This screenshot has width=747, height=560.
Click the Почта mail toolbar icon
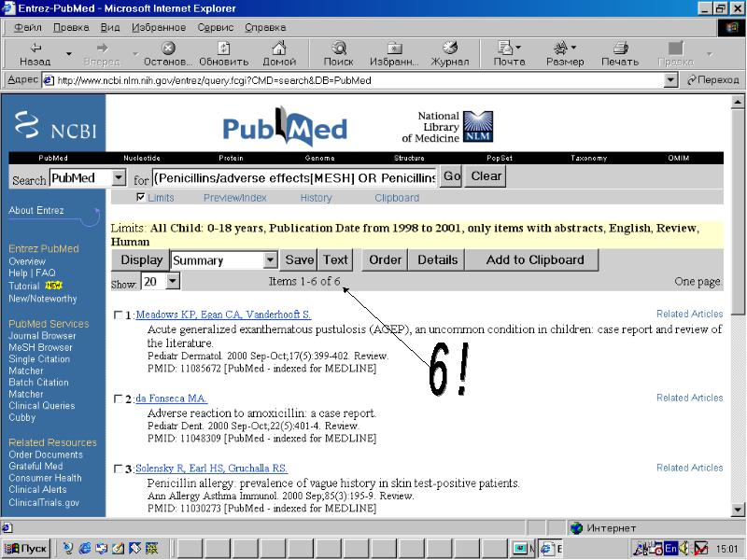point(504,48)
